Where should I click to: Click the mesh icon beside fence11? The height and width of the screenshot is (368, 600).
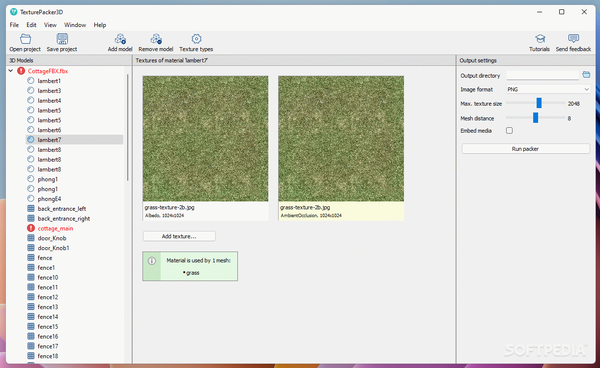click(31, 287)
